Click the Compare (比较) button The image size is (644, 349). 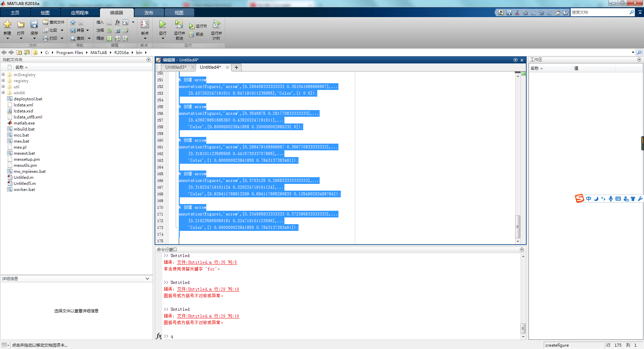[x=50, y=30]
